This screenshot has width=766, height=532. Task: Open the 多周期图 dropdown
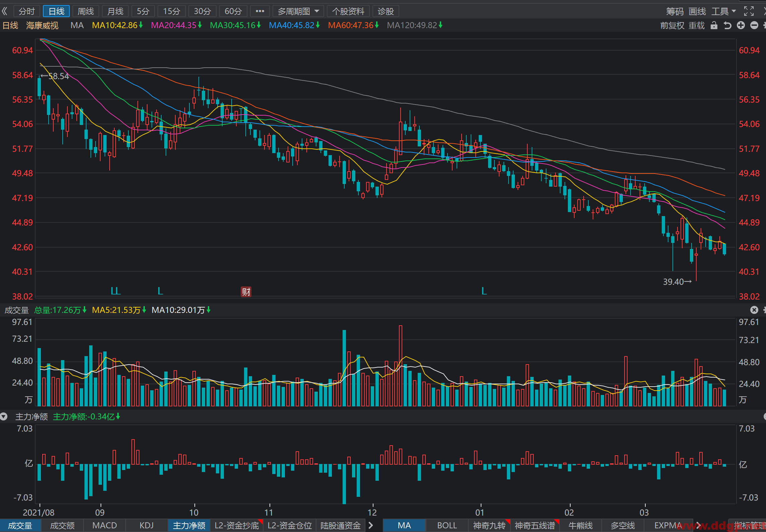[x=298, y=11]
